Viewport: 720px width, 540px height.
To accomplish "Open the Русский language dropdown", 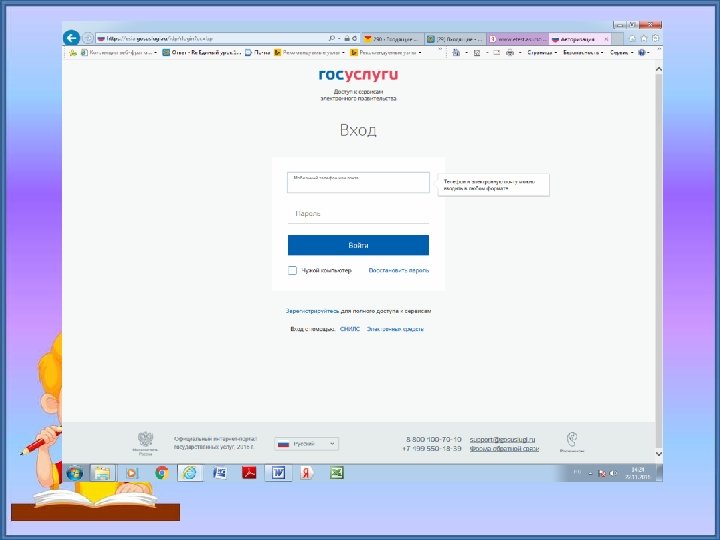I will (x=306, y=444).
